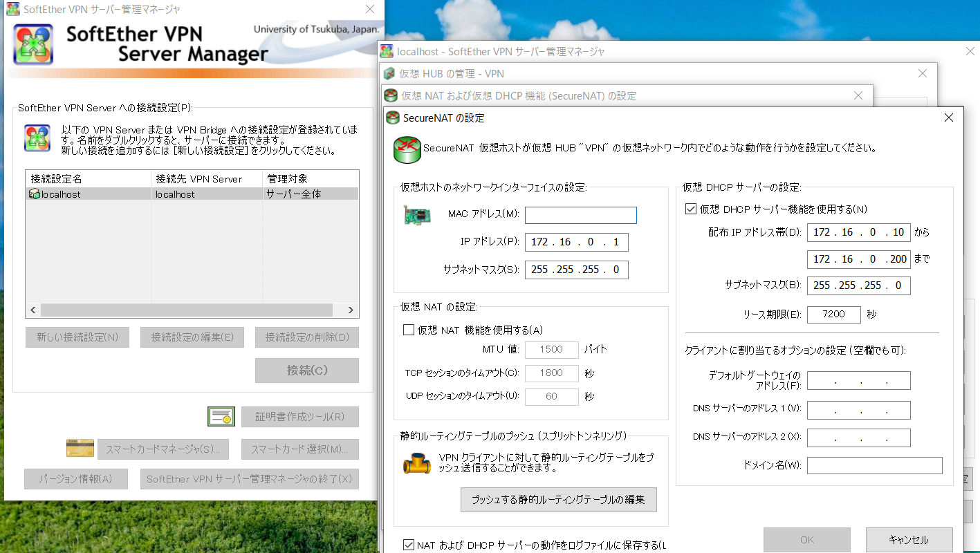Click 新しい接続設定 button
980x553 pixels.
tap(77, 337)
